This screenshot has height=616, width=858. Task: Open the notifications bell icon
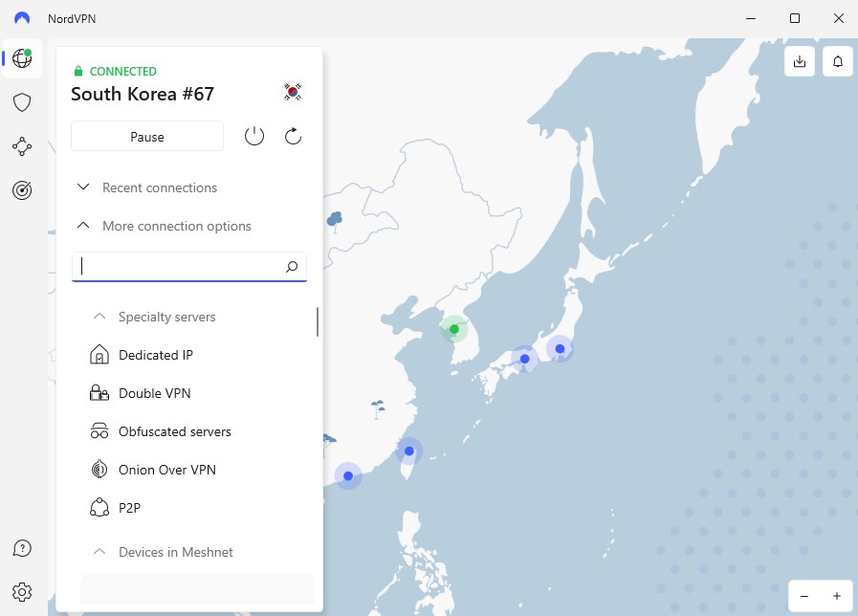(838, 61)
